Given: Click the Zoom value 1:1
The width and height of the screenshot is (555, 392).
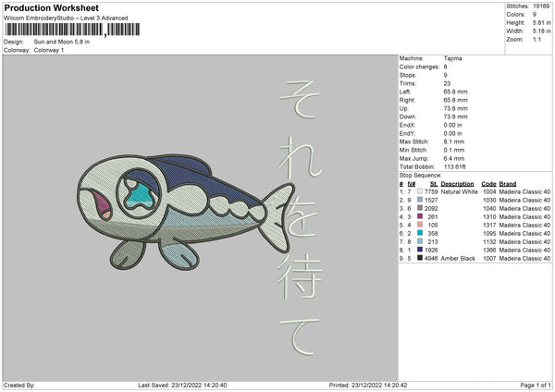Looking at the screenshot, I should click(536, 39).
